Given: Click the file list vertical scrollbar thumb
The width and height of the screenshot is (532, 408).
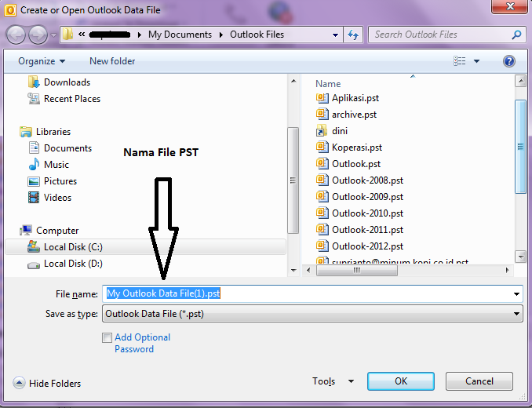Looking at the screenshot, I should click(x=520, y=147).
